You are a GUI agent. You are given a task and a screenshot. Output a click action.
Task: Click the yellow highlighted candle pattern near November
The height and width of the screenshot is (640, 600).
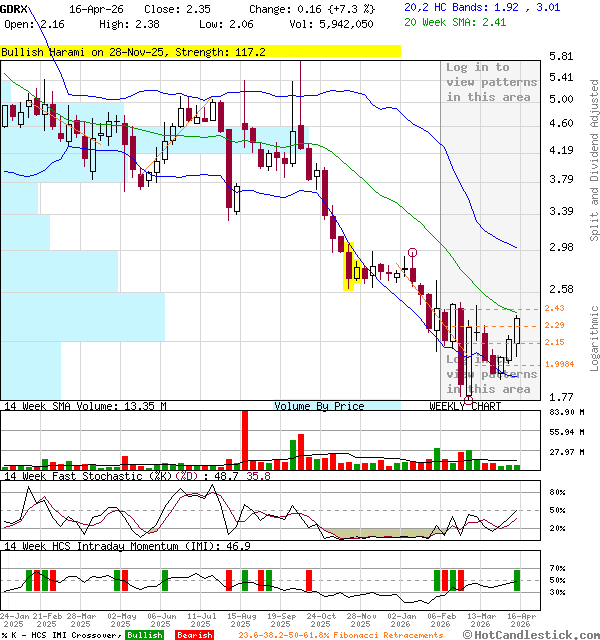click(351, 266)
